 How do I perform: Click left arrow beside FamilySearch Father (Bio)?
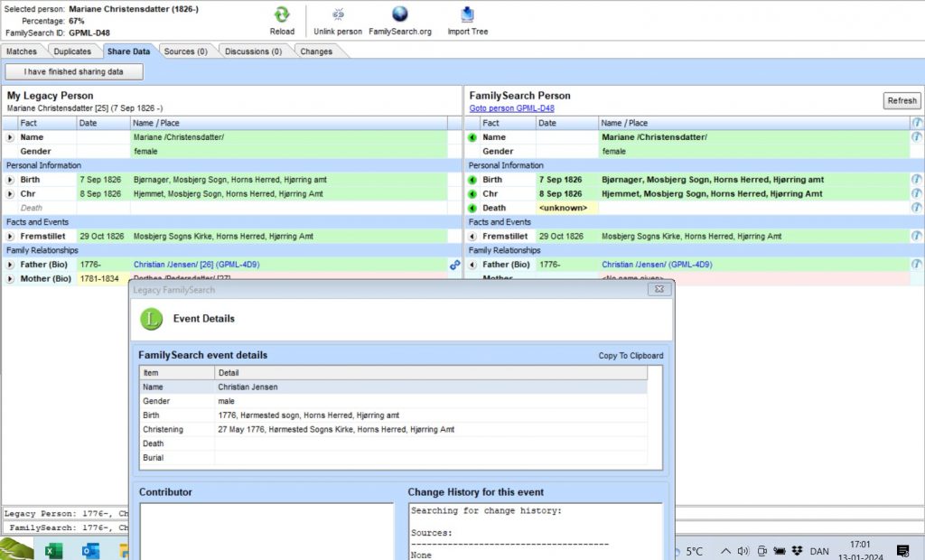[472, 265]
